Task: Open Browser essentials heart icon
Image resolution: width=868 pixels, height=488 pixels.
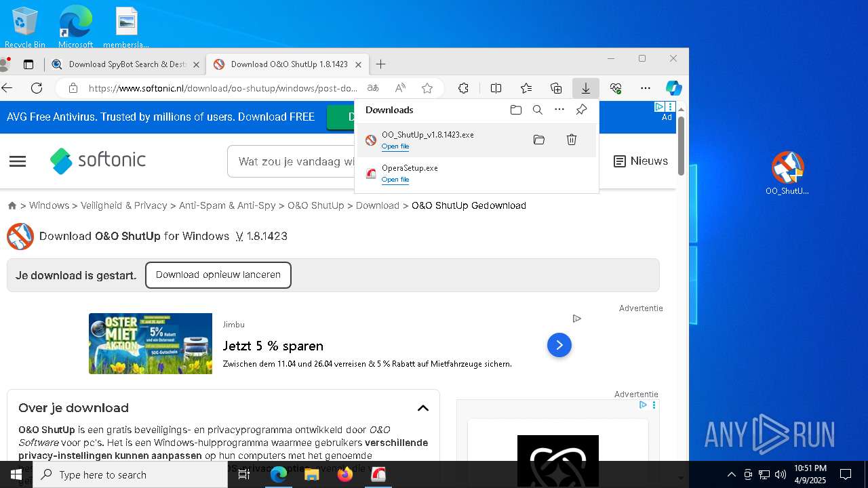Action: click(x=616, y=88)
